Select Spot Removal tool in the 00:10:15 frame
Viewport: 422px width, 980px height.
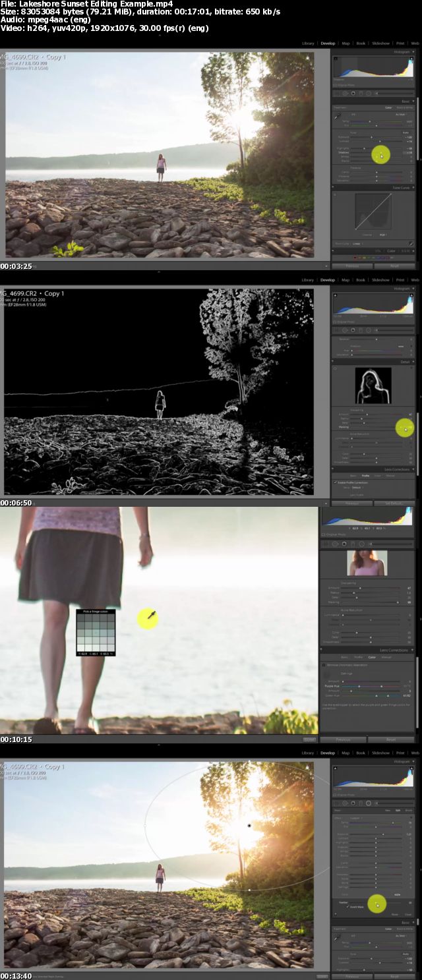pyautogui.click(x=335, y=544)
